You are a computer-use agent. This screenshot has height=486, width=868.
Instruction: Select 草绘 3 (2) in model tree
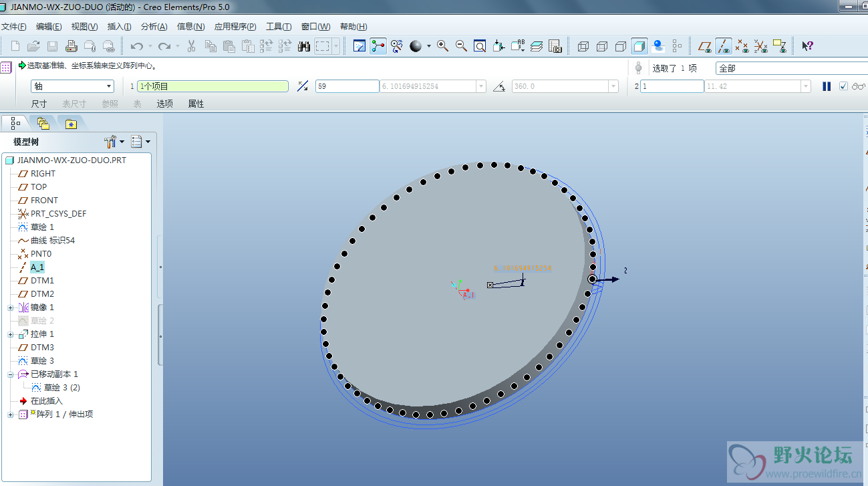[61, 388]
